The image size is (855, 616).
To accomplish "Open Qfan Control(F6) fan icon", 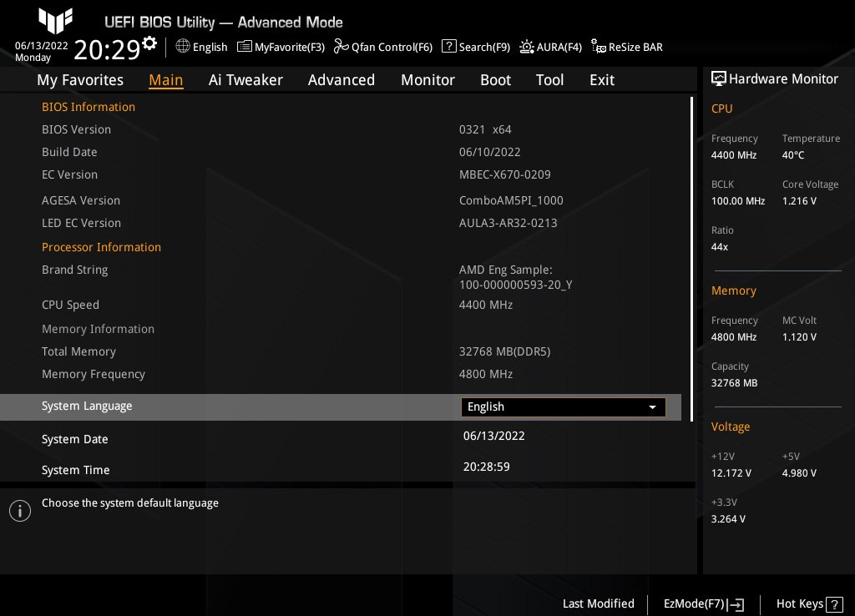I will pos(341,47).
